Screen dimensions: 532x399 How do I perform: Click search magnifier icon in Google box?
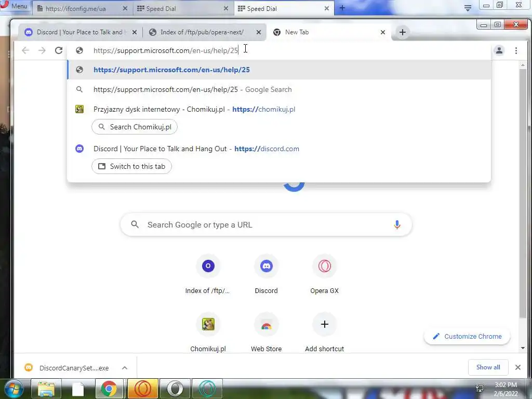pyautogui.click(x=135, y=224)
